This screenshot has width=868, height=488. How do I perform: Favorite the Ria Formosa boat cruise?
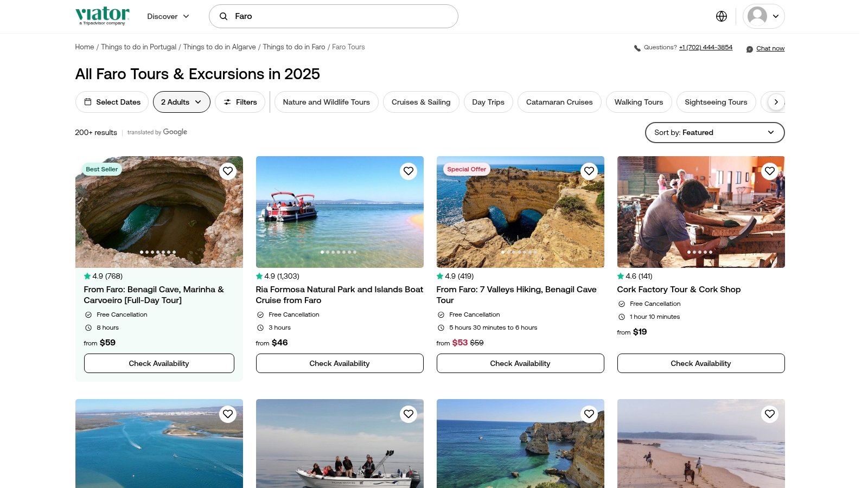[x=409, y=171]
